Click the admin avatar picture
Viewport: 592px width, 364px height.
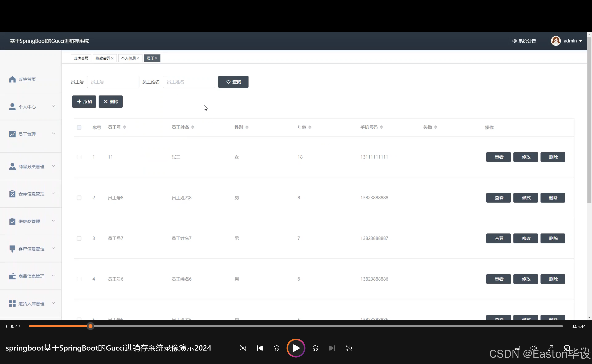click(556, 41)
